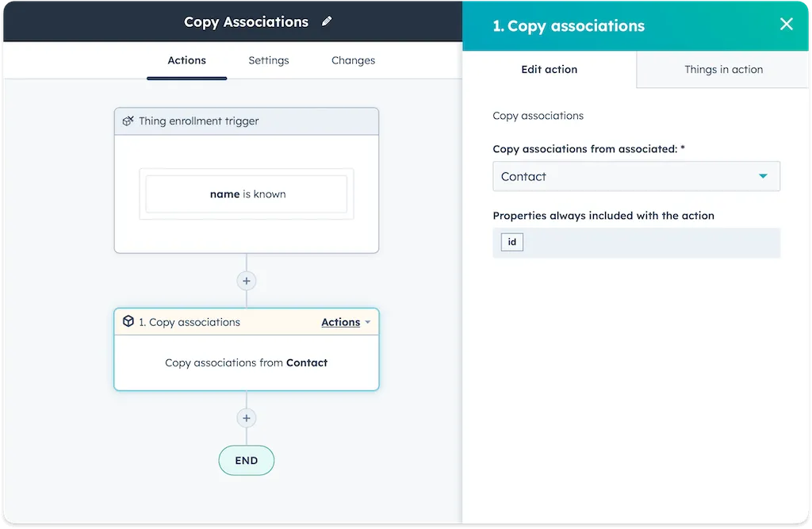Screen dimensions: 812x529
Task: Click the Thing enrollment trigger header
Action: point(247,121)
